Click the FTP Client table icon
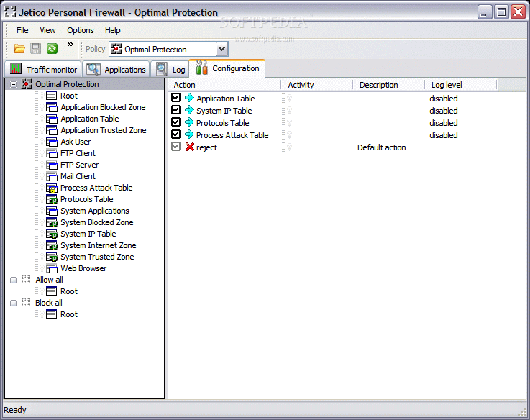 (51, 153)
